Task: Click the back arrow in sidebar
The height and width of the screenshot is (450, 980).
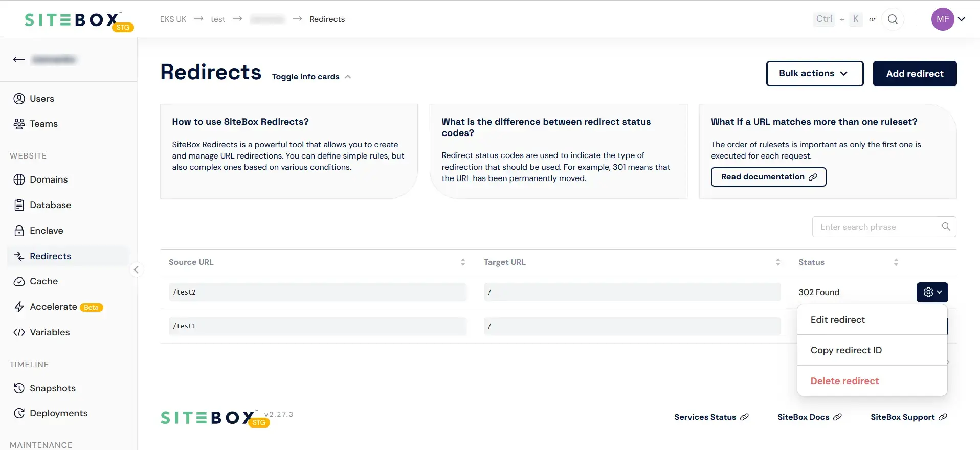Action: 19,59
